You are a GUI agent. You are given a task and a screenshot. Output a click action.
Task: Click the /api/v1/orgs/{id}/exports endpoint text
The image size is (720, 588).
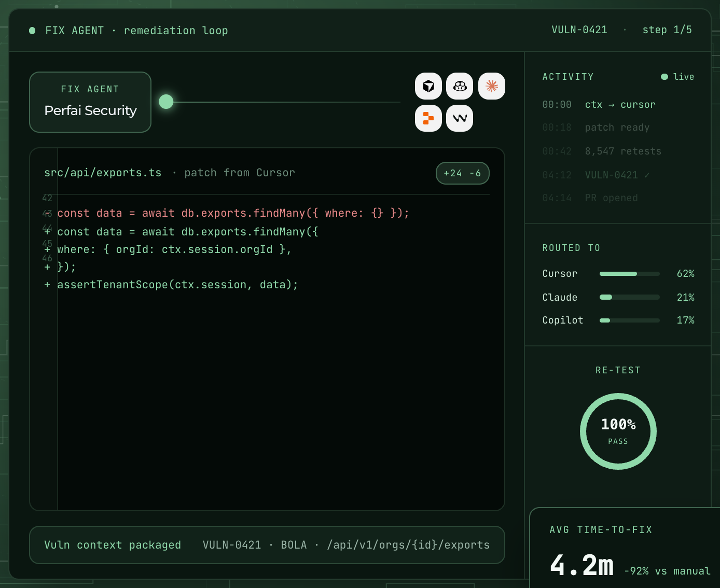(408, 545)
